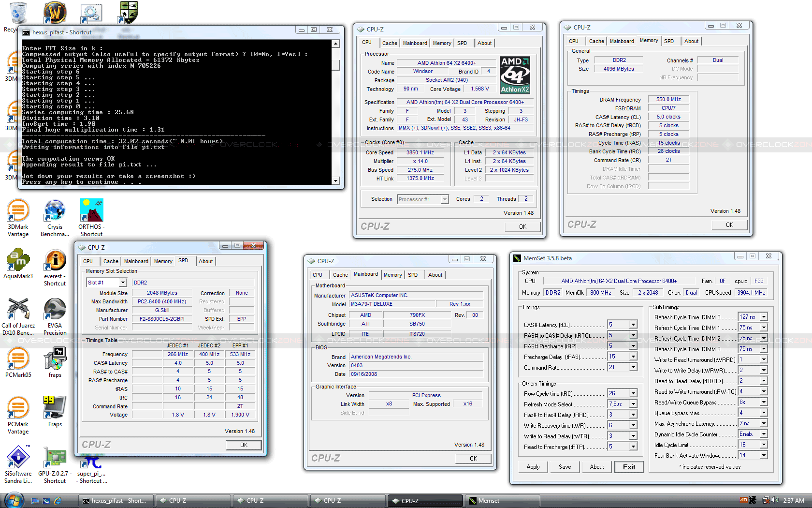Image resolution: width=812 pixels, height=508 pixels.
Task: Launch the military shield game shortcut icon
Action: coord(128,13)
